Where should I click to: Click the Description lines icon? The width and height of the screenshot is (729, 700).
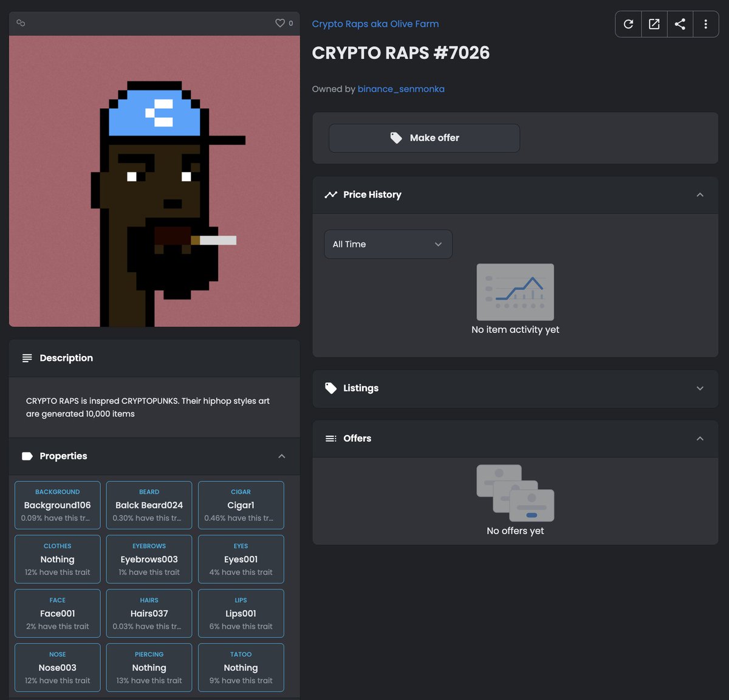click(x=27, y=358)
